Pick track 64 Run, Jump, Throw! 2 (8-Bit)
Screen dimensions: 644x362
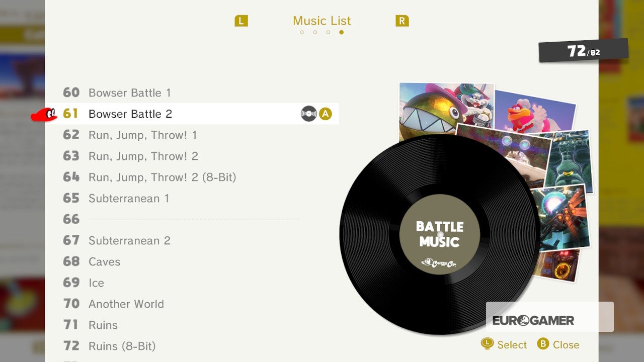tap(192, 177)
